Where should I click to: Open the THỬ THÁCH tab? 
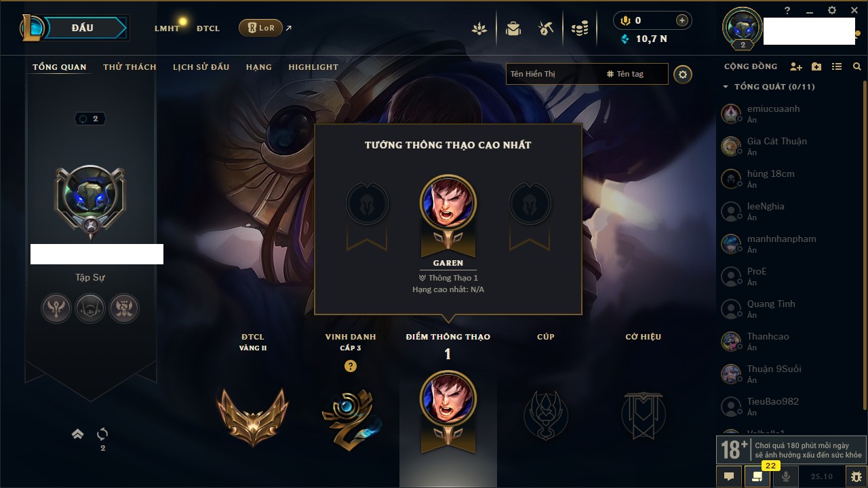point(130,67)
